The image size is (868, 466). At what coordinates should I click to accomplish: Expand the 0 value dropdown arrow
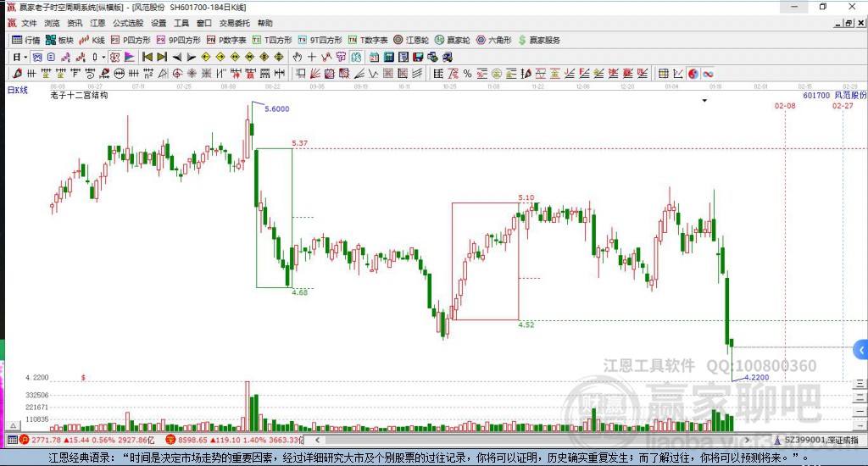pyautogui.click(x=103, y=57)
